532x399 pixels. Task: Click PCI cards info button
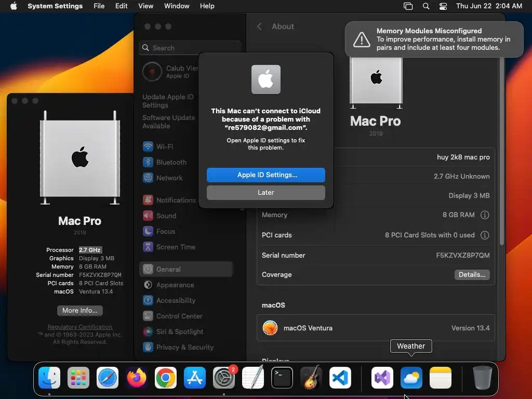tap(485, 235)
